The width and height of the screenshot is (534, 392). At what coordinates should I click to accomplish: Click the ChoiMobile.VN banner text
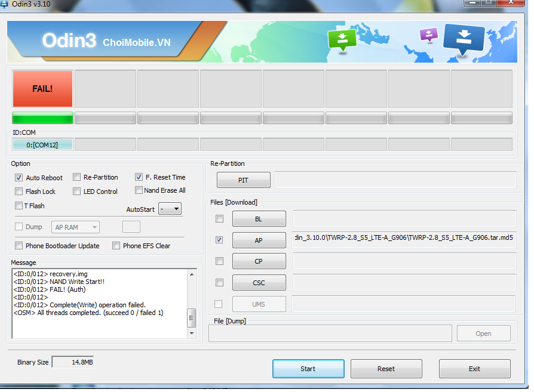137,42
